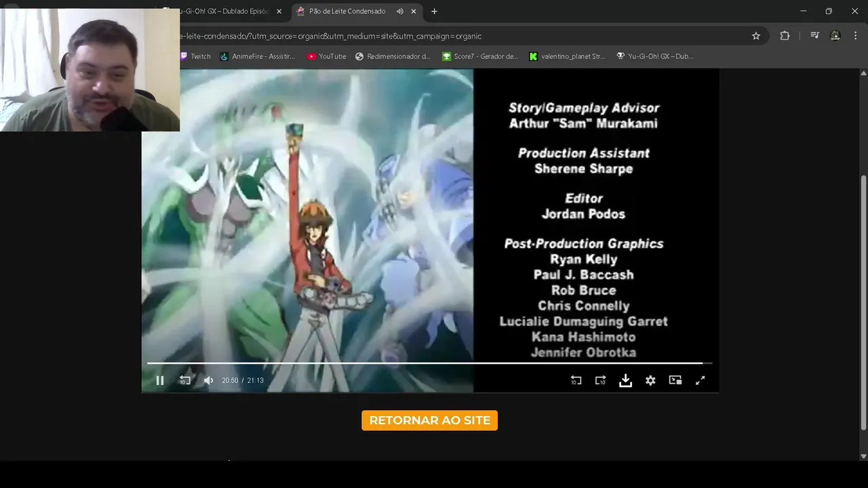
Task: Pause the video playback
Action: click(x=160, y=380)
